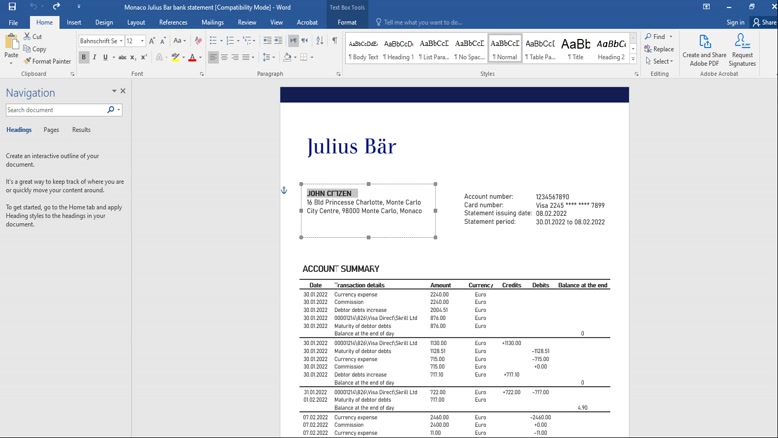Viewport: 778px width, 438px height.
Task: Clear all formatting eraser icon
Action: click(198, 41)
